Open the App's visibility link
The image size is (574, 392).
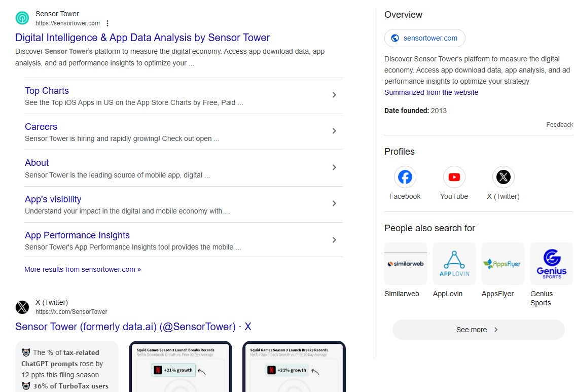(53, 199)
